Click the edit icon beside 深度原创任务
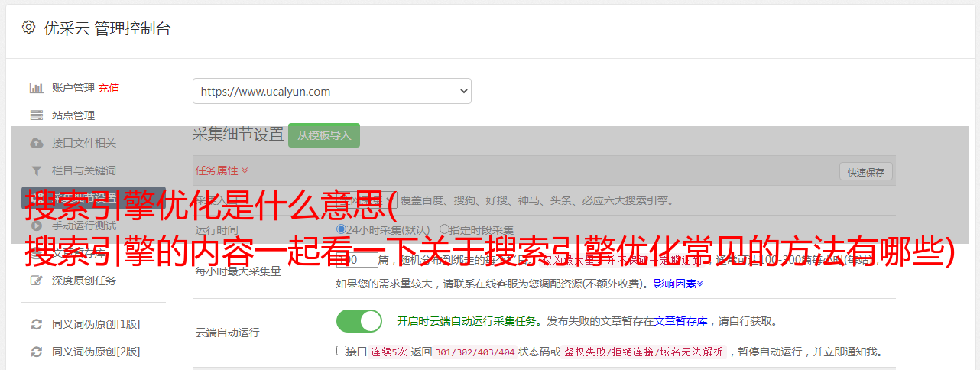The width and height of the screenshot is (980, 370). click(36, 281)
